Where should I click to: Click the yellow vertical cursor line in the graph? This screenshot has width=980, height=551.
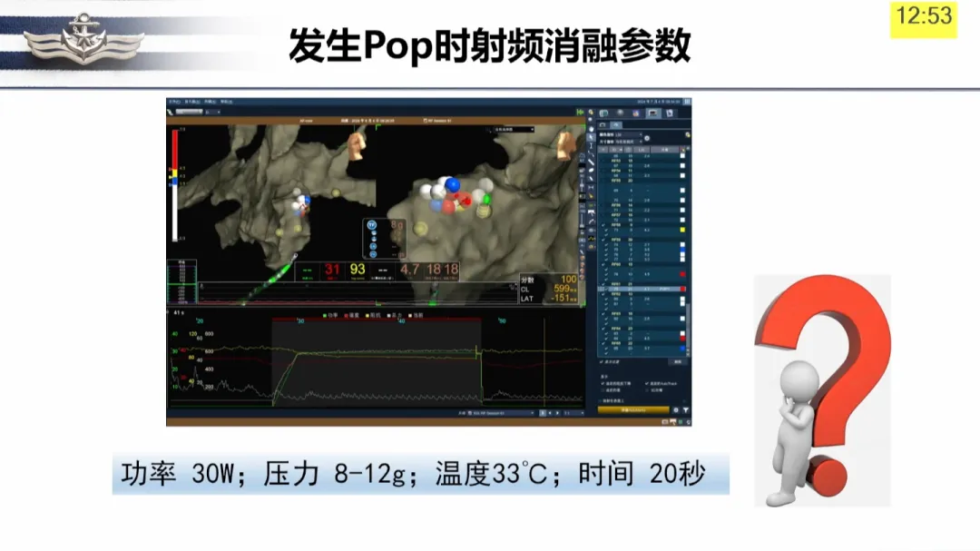(x=544, y=363)
